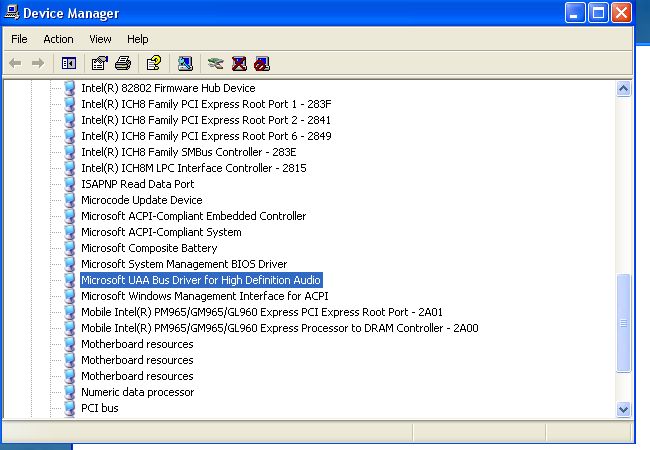Toggle the console tree pane icon

(69, 63)
